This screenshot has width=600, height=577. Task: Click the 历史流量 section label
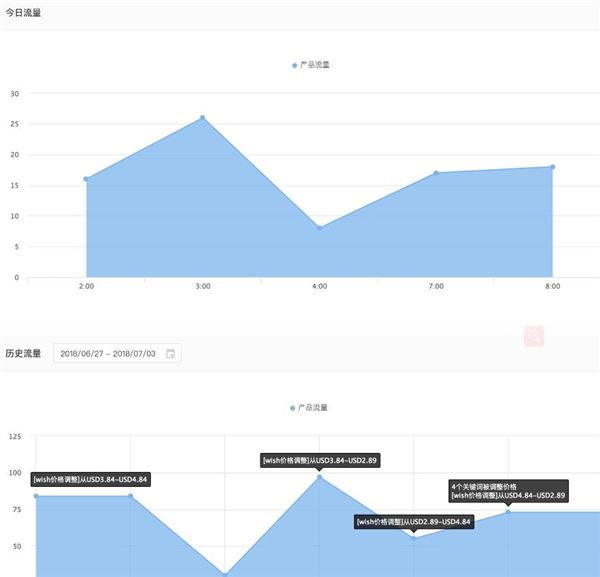[23, 353]
